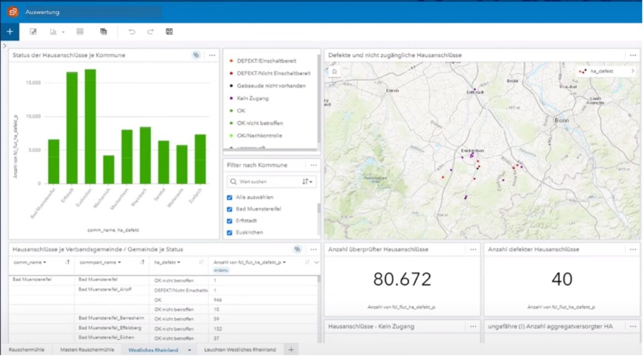Click the Wert suchen search field

pos(266,182)
